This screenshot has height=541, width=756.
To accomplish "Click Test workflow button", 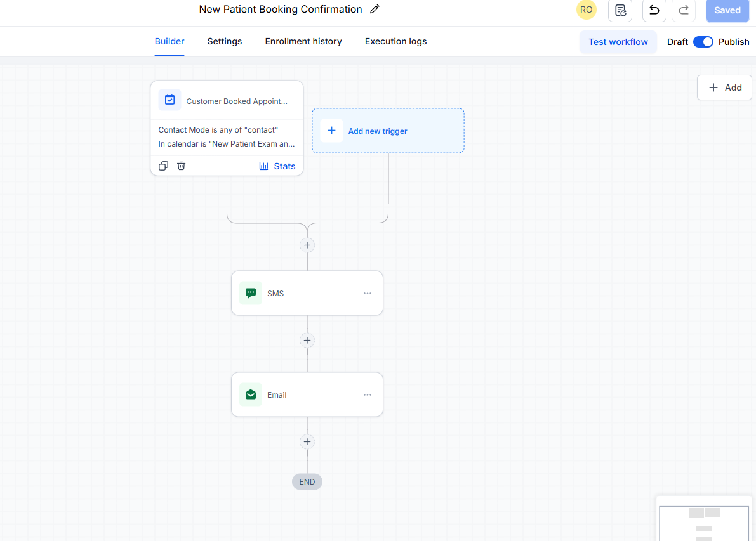I will (618, 42).
